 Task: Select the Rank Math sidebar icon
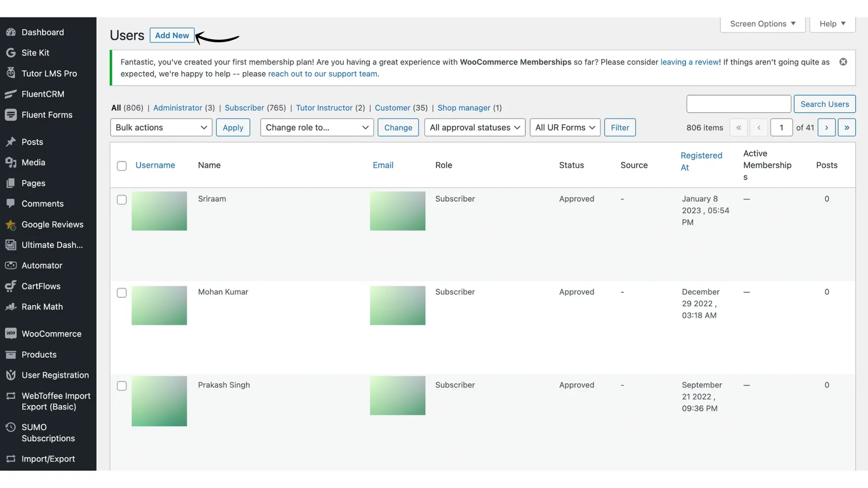pos(11,307)
